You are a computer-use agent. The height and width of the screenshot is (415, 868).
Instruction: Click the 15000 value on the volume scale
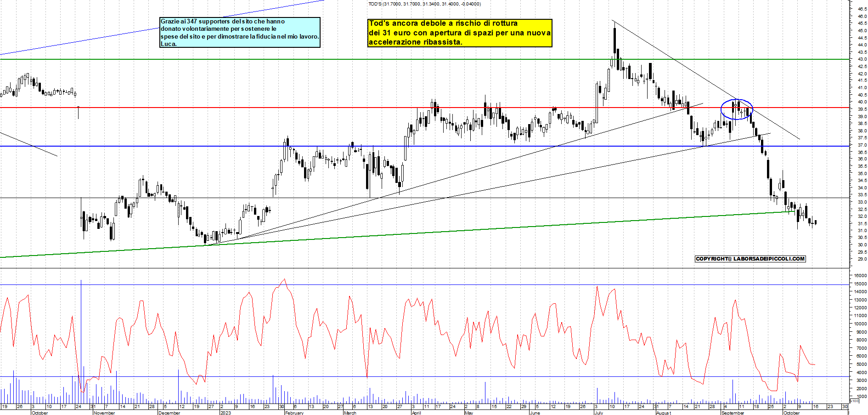click(x=860, y=284)
